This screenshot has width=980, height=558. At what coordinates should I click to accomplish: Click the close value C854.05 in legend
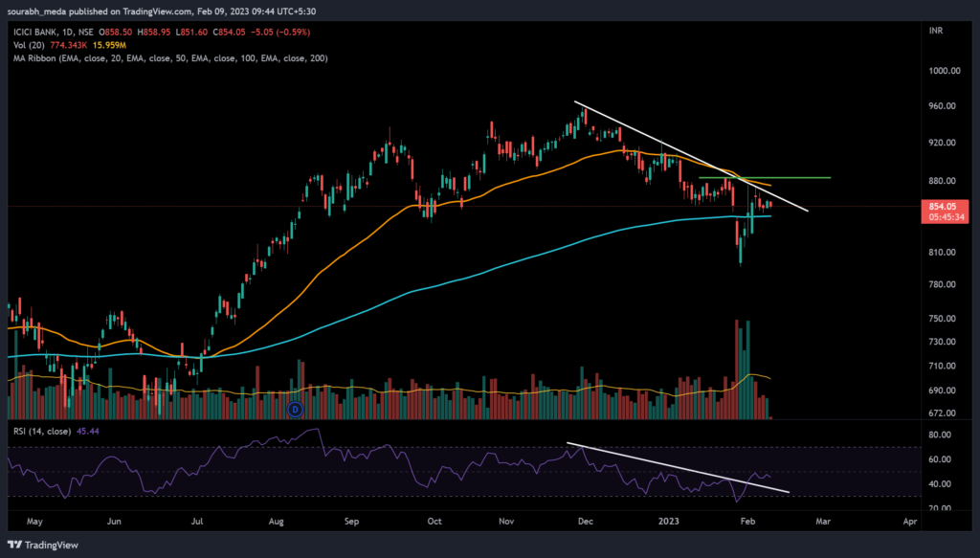tap(229, 32)
